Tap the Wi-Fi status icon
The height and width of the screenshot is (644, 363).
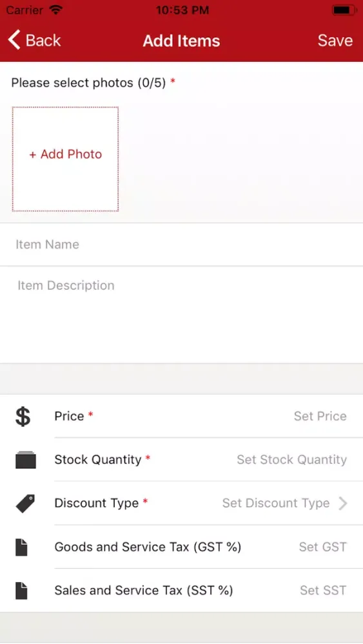click(55, 10)
